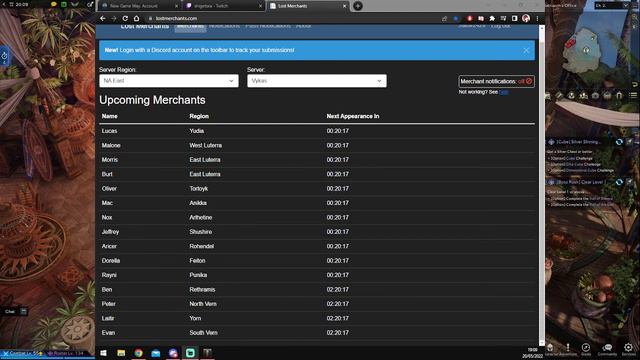640x360 pixels.
Task: Select the Nox merchant name
Action: [107, 218]
